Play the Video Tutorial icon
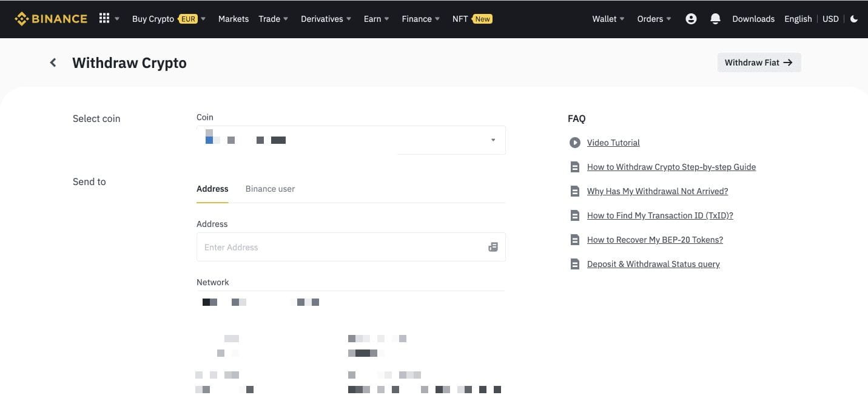The height and width of the screenshot is (412, 868). click(x=574, y=143)
